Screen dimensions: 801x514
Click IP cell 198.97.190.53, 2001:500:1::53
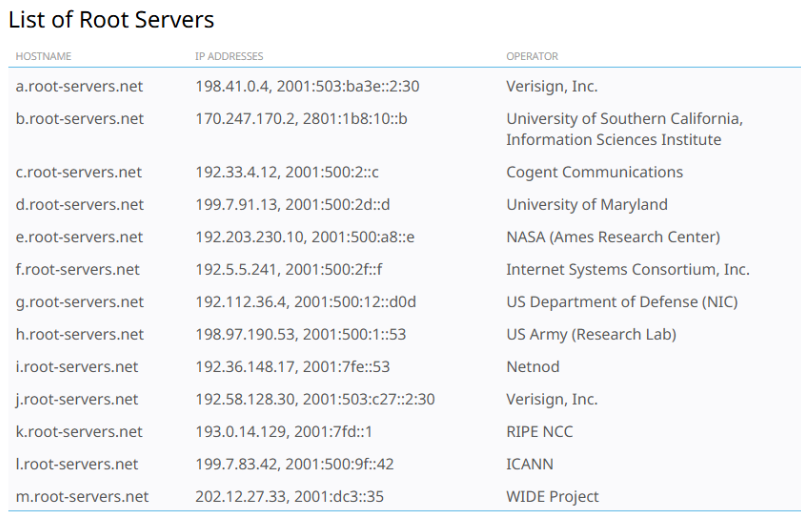300,334
